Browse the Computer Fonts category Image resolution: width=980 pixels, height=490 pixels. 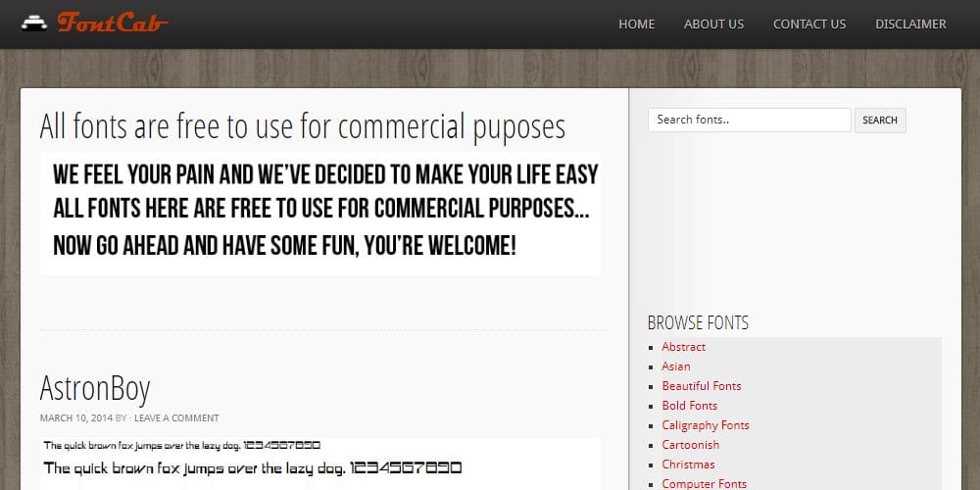click(704, 484)
